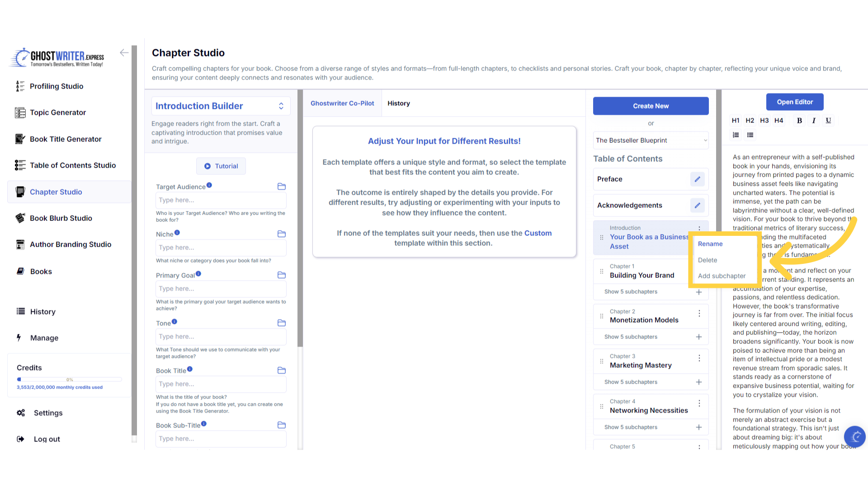
Task: Click the monthly credits usage progress bar
Action: tap(69, 380)
